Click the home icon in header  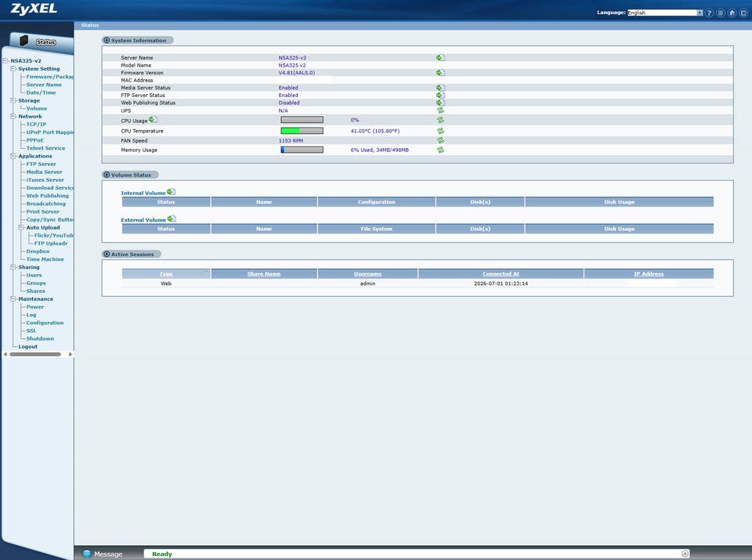(x=732, y=13)
